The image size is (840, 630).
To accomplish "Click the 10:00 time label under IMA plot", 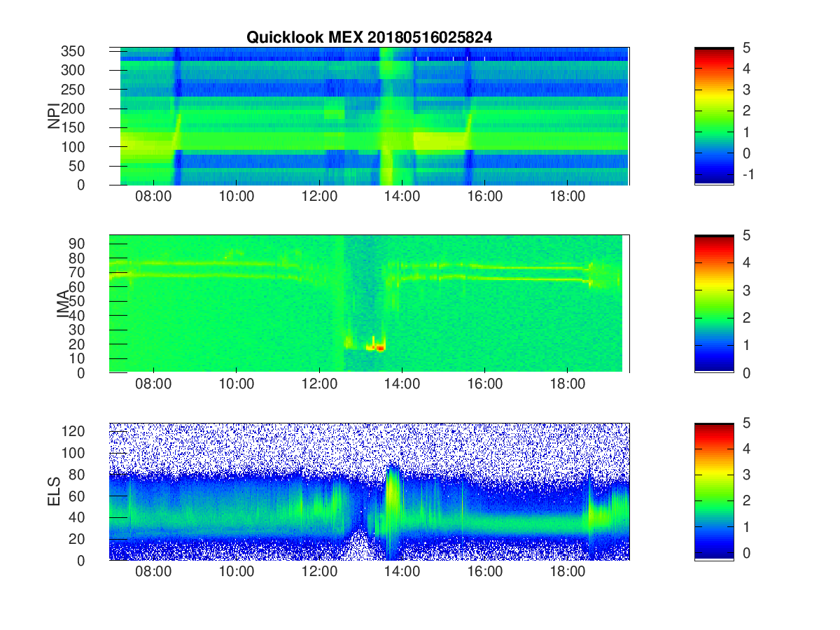I will coord(237,384).
